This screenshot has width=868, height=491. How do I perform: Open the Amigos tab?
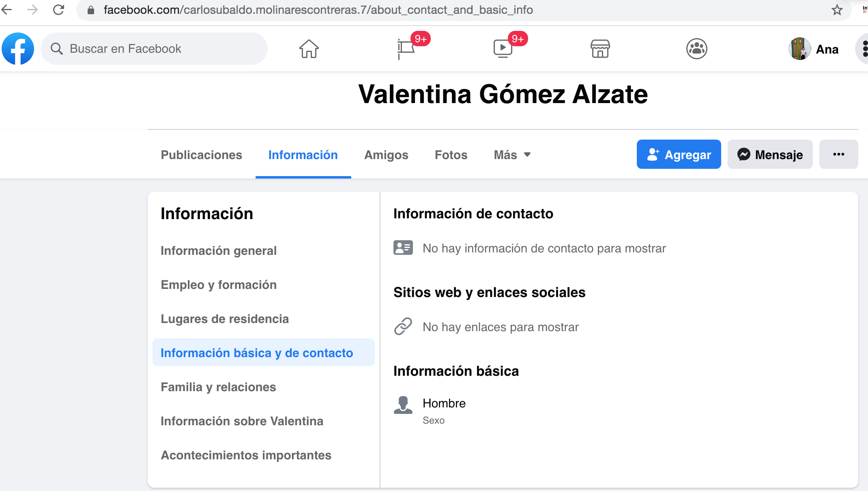point(386,155)
